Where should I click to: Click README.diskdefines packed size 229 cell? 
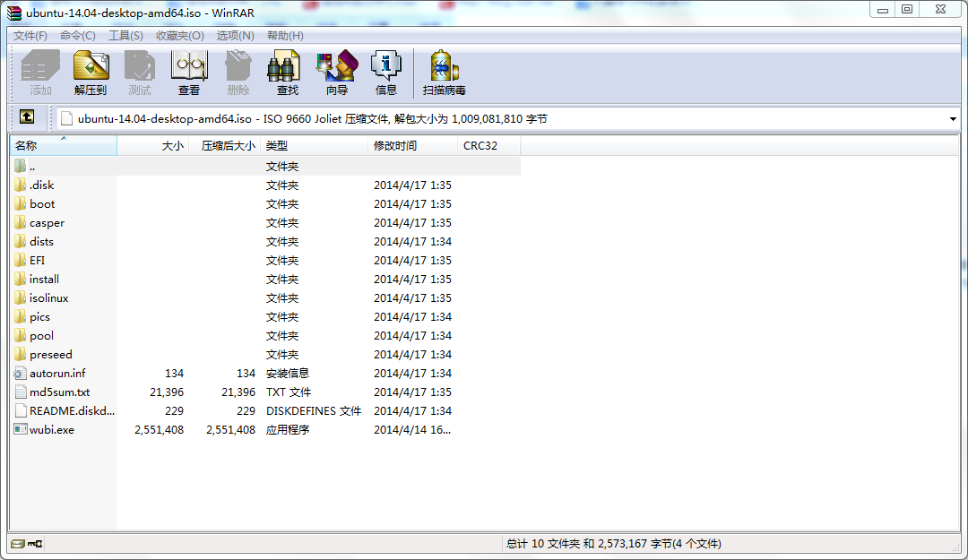pos(246,410)
